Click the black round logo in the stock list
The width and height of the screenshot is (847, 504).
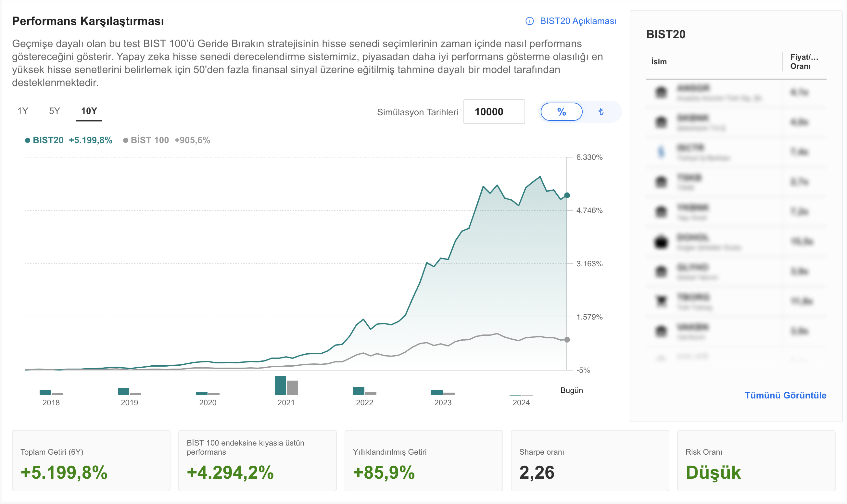coord(661,242)
